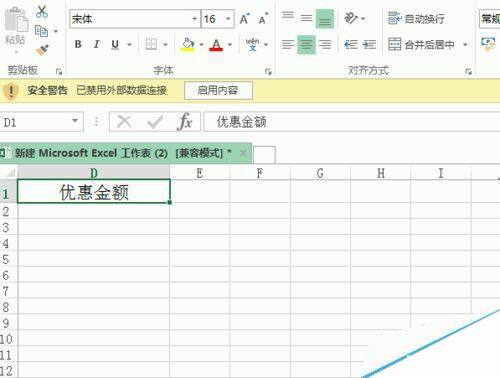The width and height of the screenshot is (500, 378).
Task: Click the Decrease Font Size icon
Action: (264, 19)
